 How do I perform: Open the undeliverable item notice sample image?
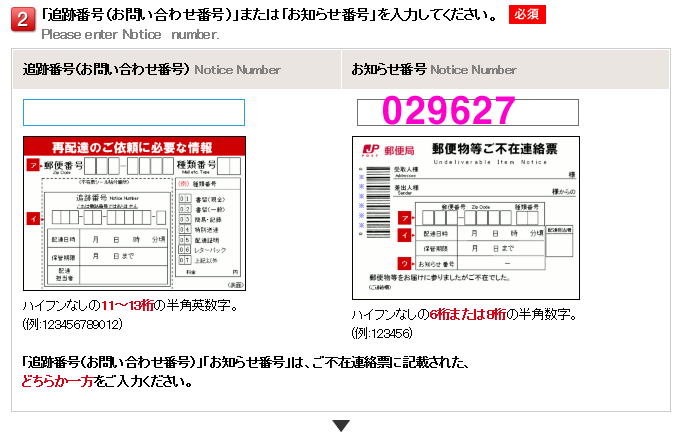coord(466,218)
